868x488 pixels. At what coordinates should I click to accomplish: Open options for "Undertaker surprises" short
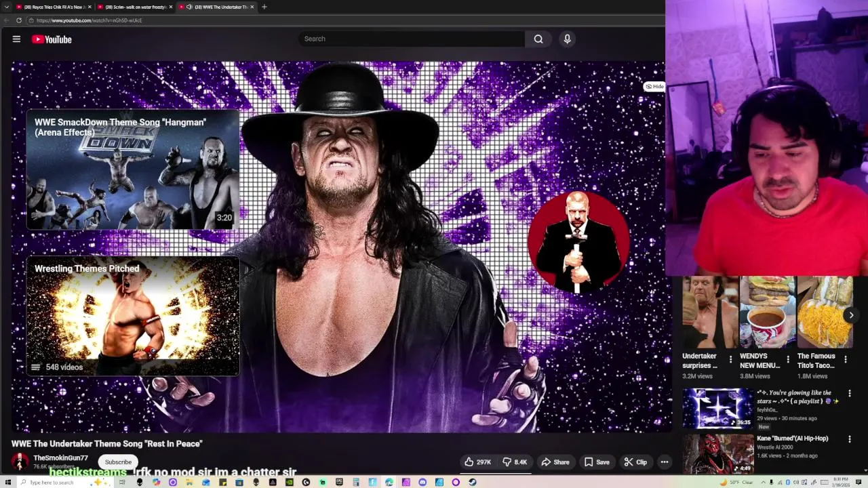730,359
